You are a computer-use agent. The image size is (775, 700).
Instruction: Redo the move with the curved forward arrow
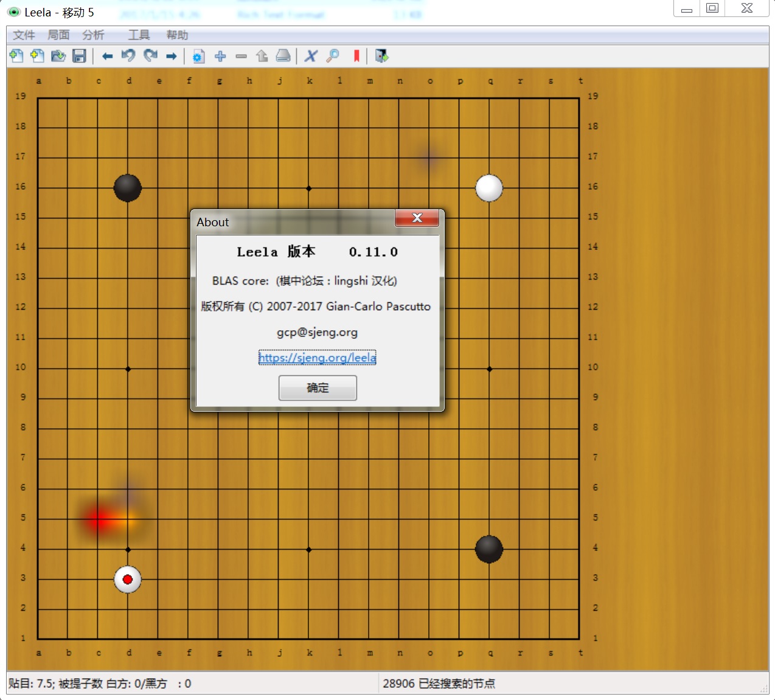[150, 56]
